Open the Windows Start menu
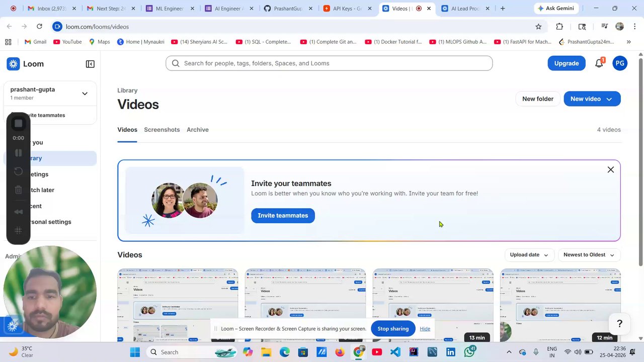The image size is (644, 362). (x=135, y=352)
